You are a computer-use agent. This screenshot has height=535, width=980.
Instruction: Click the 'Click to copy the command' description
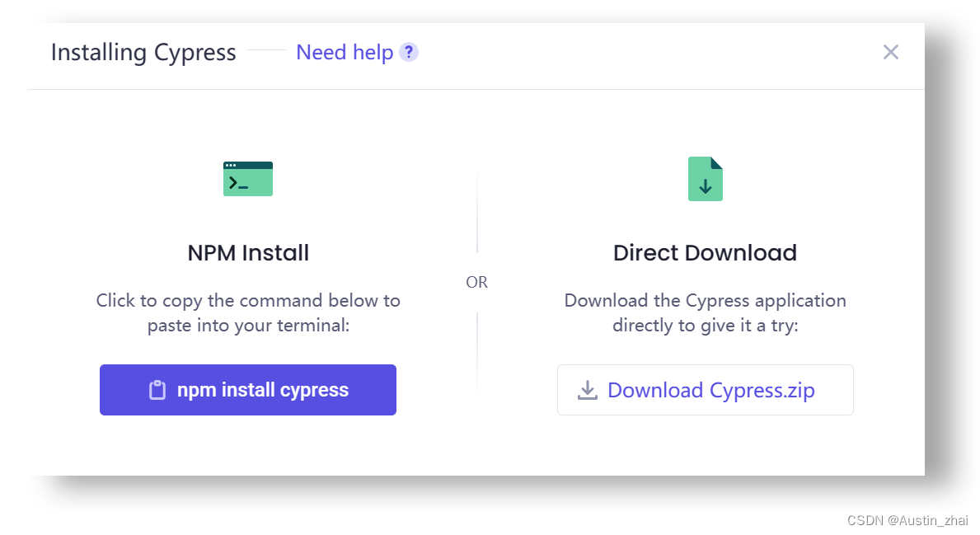(248, 312)
